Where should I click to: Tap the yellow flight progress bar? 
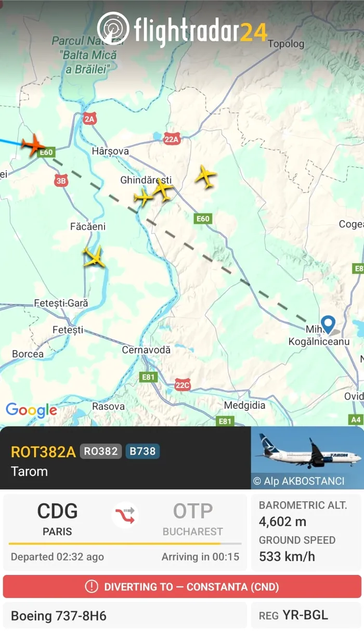(125, 544)
